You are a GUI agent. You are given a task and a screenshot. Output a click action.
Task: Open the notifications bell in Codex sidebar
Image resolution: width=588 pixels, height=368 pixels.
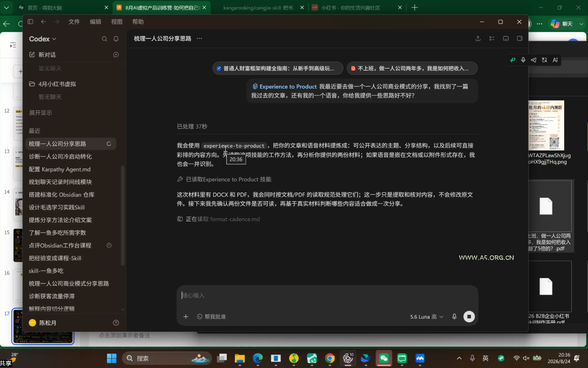(116, 39)
